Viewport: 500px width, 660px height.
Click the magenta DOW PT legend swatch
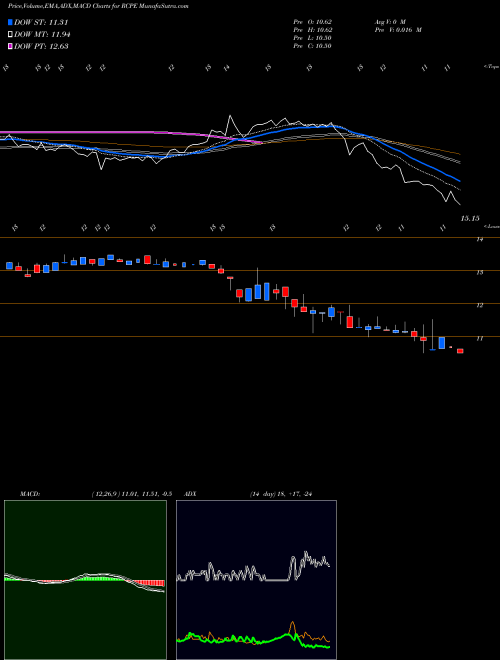click(11, 46)
